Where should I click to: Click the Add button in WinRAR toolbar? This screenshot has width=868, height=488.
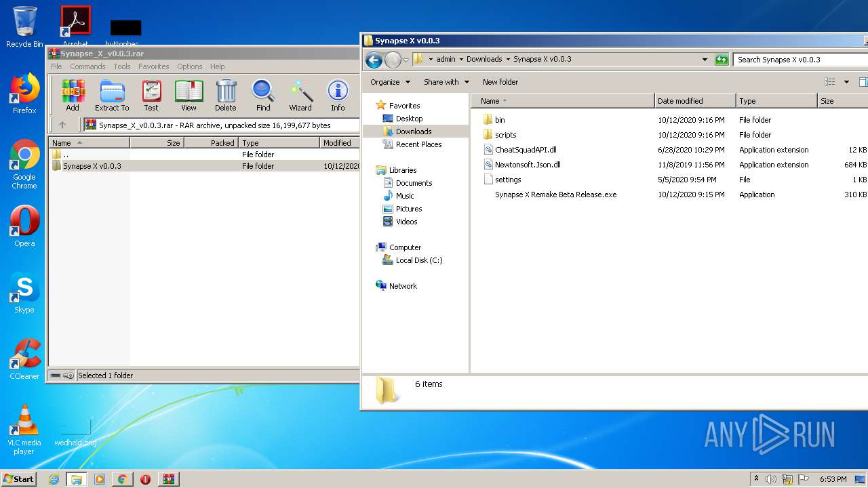[73, 96]
